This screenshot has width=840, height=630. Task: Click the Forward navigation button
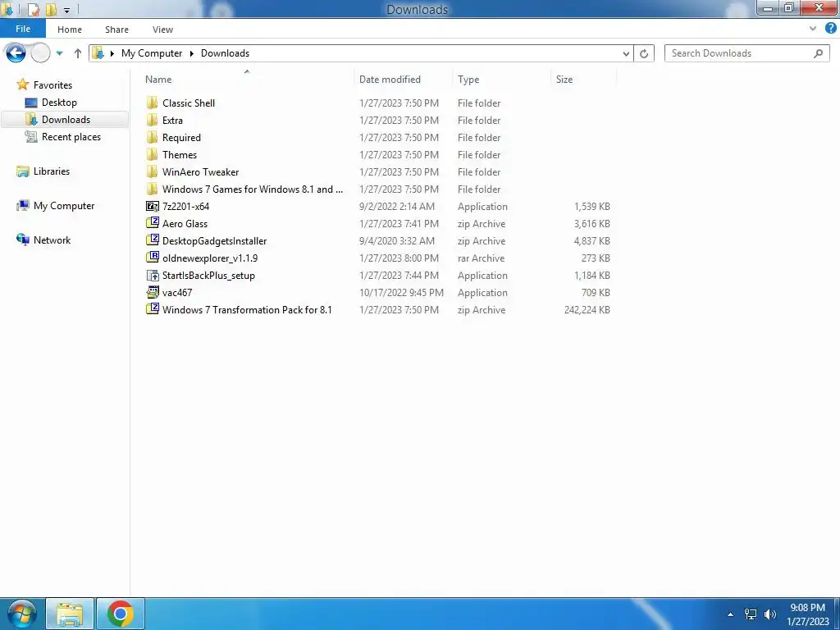(x=41, y=53)
